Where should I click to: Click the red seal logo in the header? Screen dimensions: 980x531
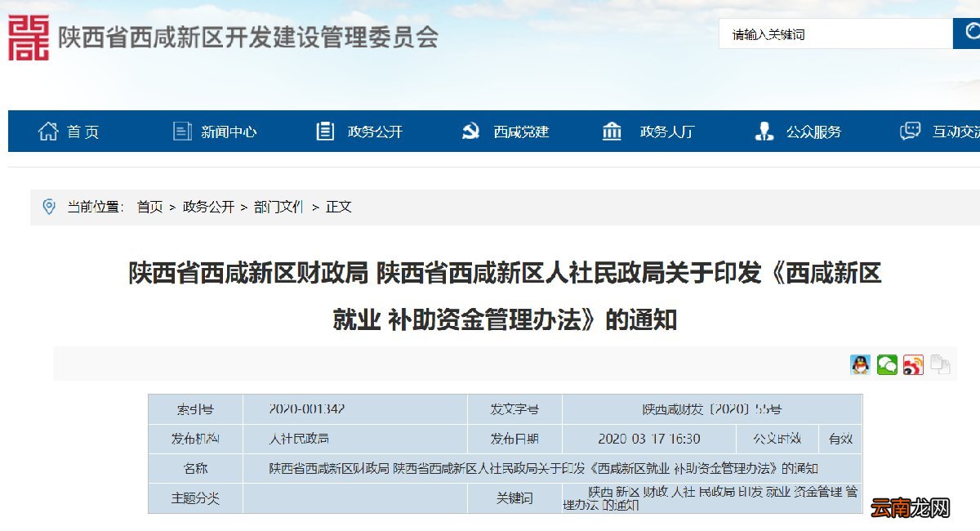pyautogui.click(x=27, y=35)
